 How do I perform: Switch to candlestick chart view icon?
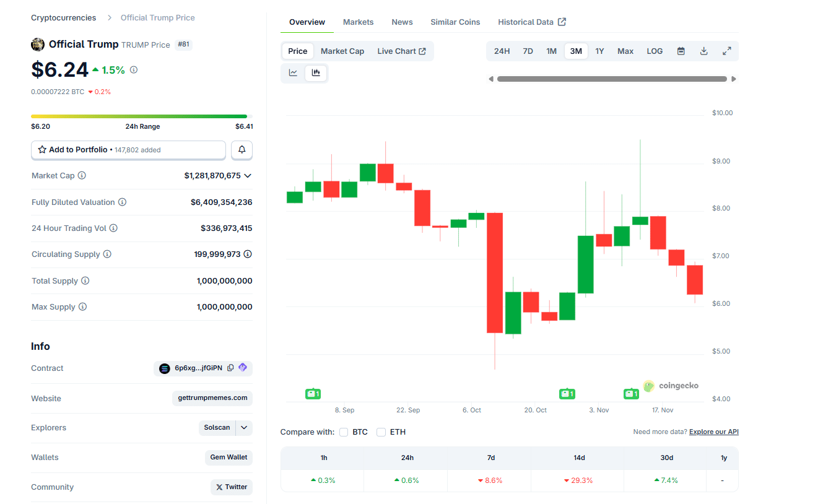(316, 72)
